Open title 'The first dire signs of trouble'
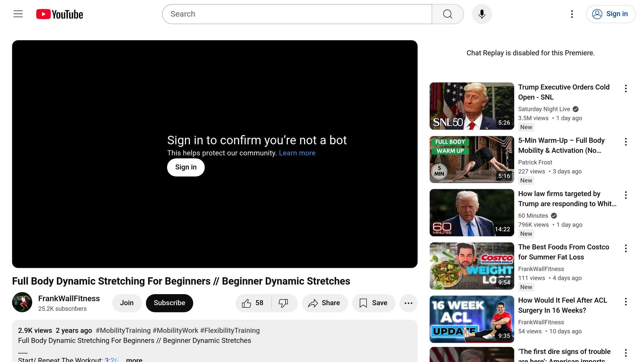Image resolution: width=644 pixels, height=362 pixels. pos(564,355)
